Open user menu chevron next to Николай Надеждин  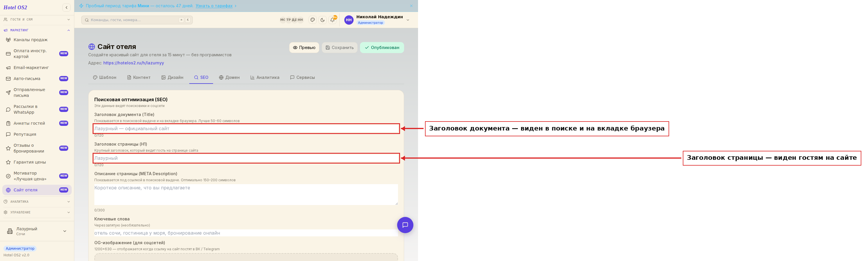(x=408, y=20)
